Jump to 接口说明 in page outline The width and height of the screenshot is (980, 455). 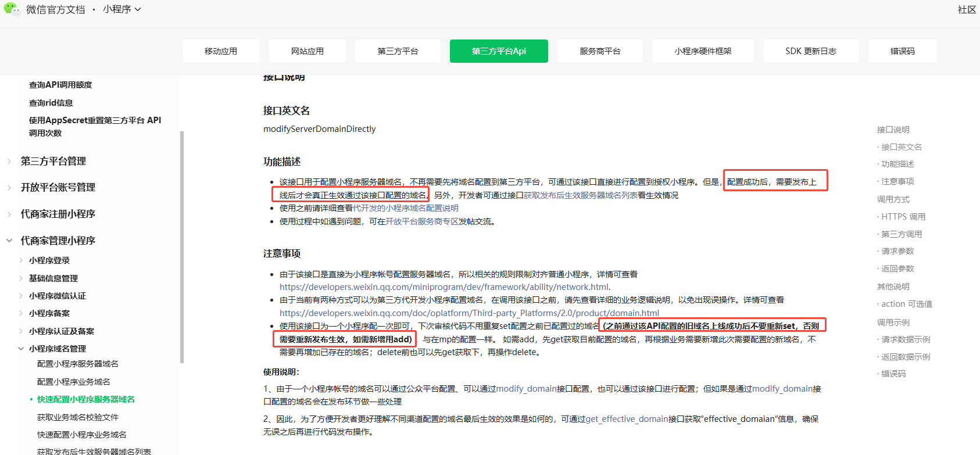(x=893, y=130)
